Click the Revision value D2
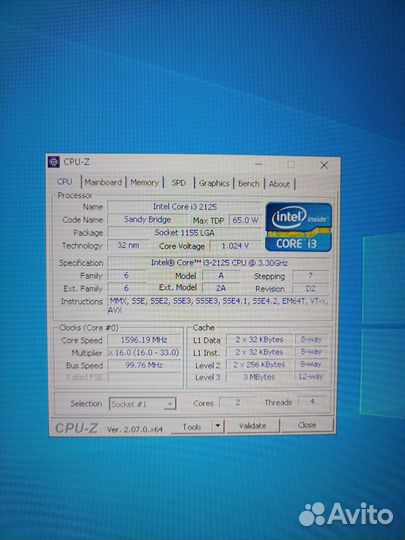Screen dimensions: 405x540 [310, 288]
